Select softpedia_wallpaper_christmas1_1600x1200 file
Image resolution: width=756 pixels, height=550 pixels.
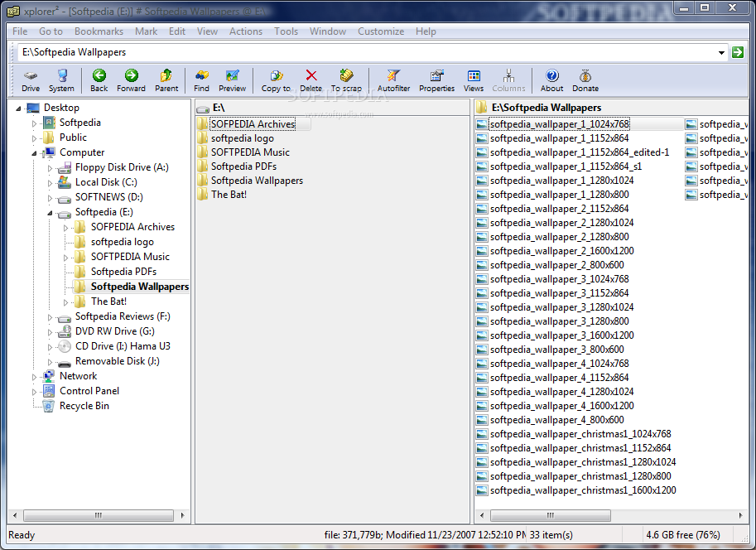582,490
